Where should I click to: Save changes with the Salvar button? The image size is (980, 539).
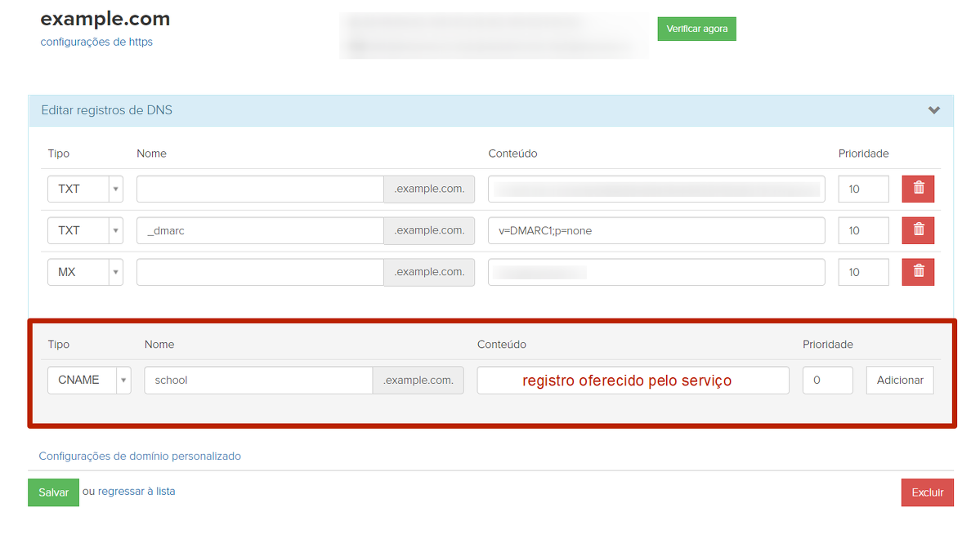53,492
